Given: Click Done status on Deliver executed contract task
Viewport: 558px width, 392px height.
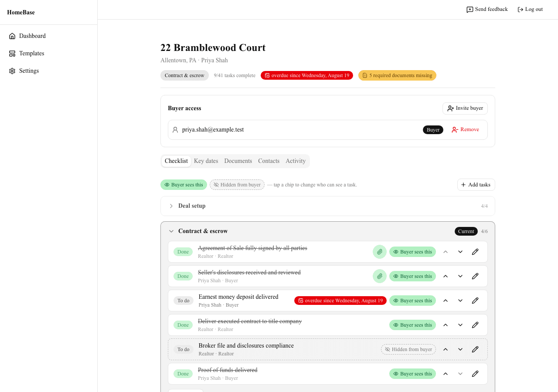Looking at the screenshot, I should [x=183, y=325].
